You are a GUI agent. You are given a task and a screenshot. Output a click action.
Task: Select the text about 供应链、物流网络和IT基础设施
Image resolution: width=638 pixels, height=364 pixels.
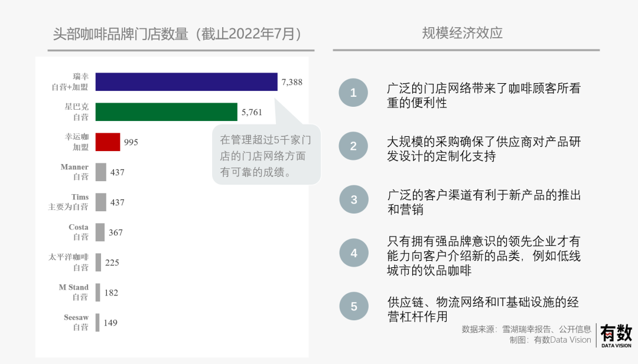[x=483, y=309]
